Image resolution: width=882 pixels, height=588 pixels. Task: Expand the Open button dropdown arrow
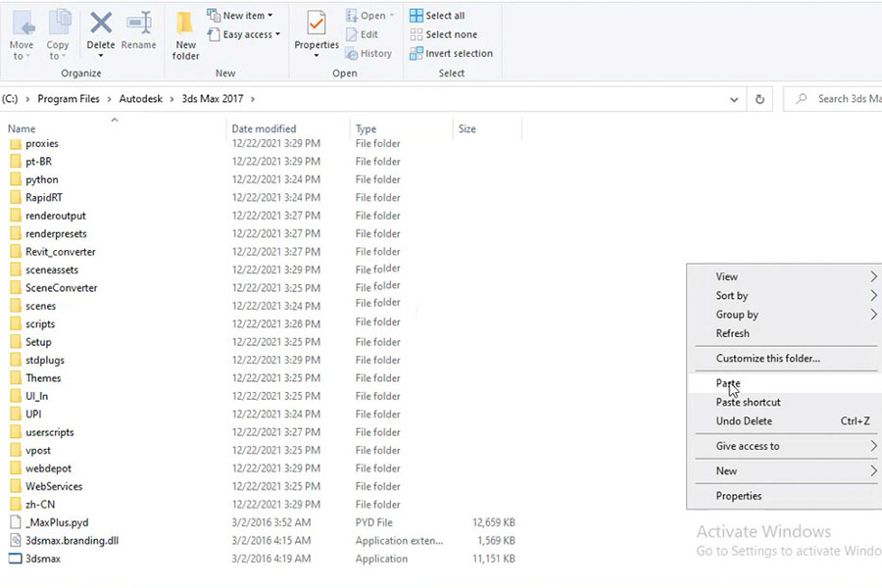pyautogui.click(x=392, y=16)
